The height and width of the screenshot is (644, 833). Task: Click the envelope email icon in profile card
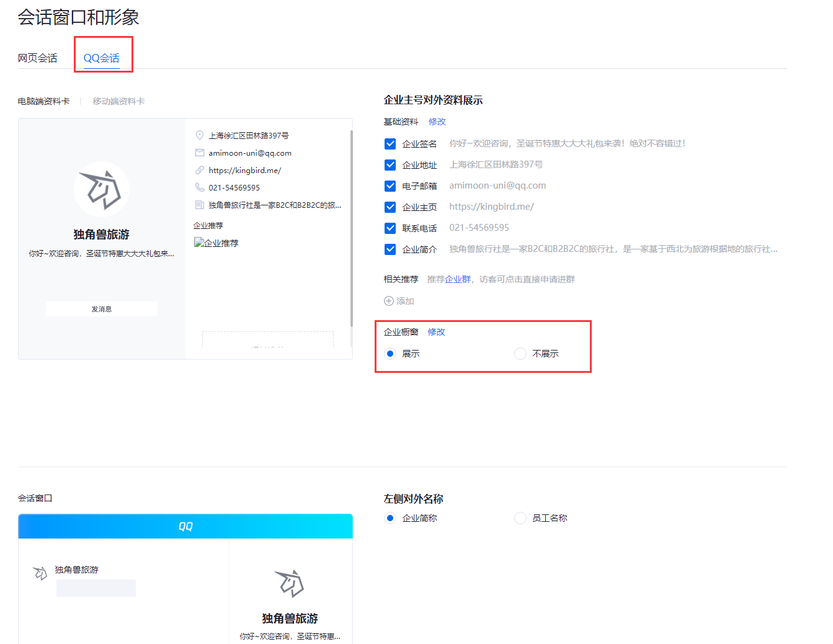200,153
